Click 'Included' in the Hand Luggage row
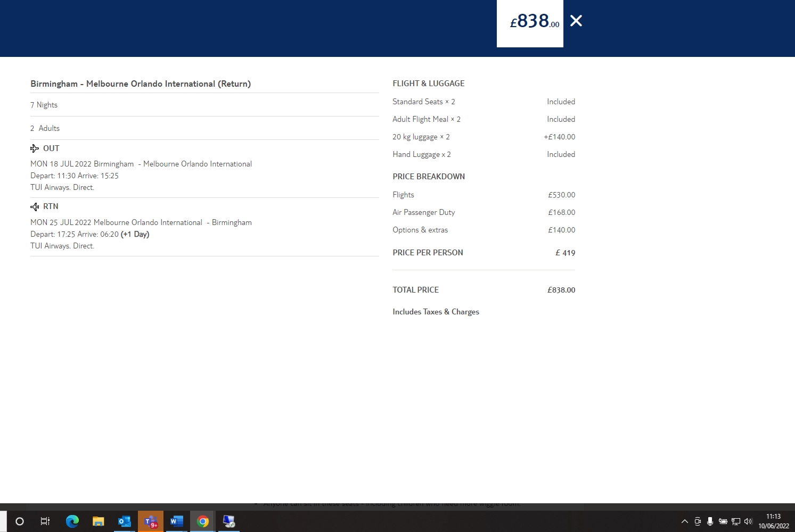795x532 pixels. point(561,154)
